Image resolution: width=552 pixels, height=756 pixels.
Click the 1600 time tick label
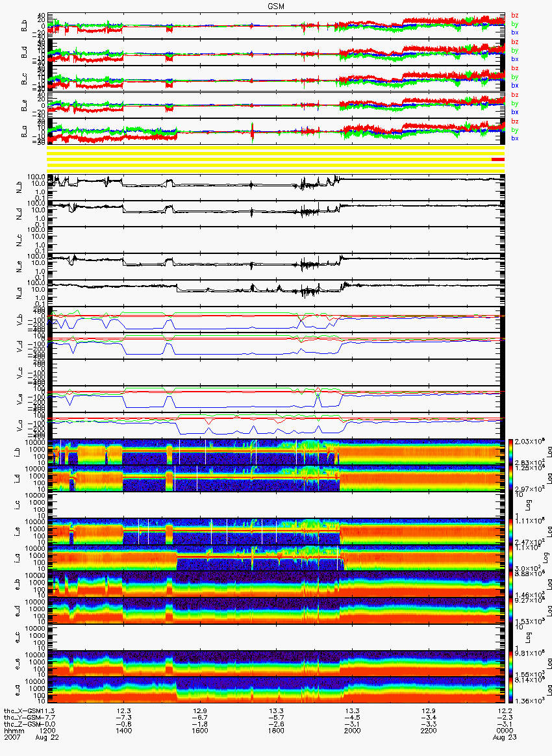pos(200,731)
